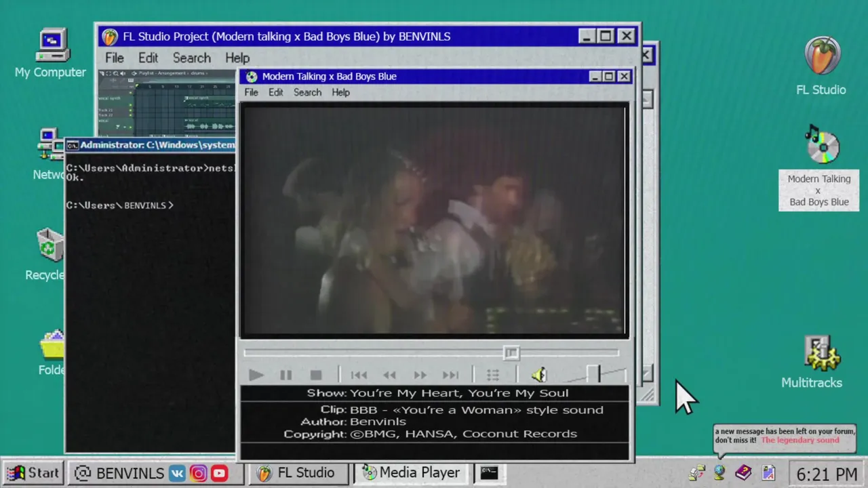Click the seek bar thumb in Media Player
The width and height of the screenshot is (868, 488).
coord(511,352)
